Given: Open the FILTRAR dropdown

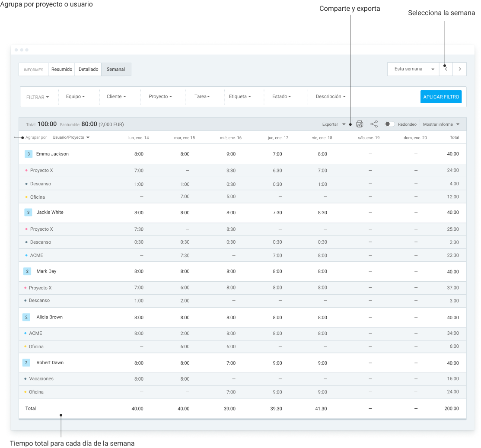Looking at the screenshot, I should [x=38, y=97].
